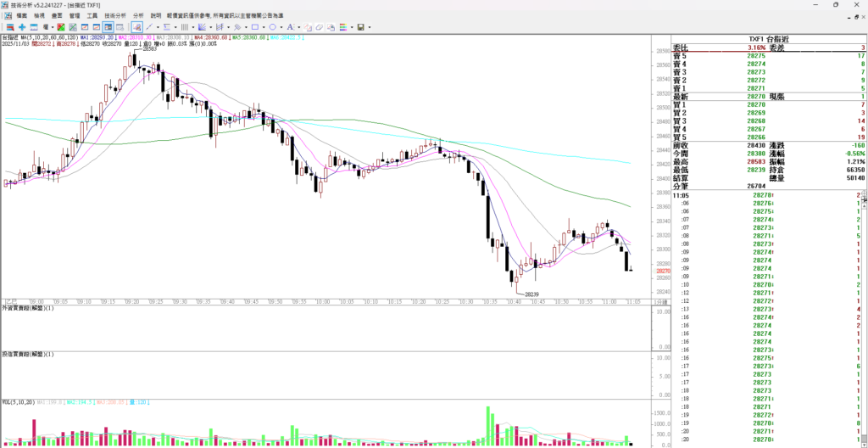The width and height of the screenshot is (868, 448).
Task: Toggle the highlighted cursor pointer tool button
Action: click(136, 27)
